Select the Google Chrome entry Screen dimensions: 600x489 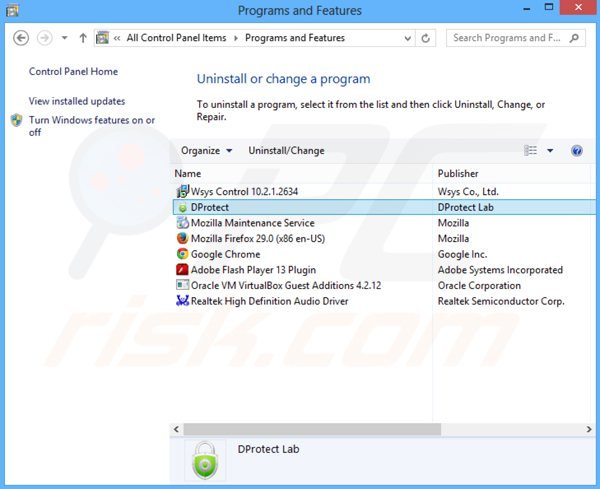pyautogui.click(x=225, y=254)
